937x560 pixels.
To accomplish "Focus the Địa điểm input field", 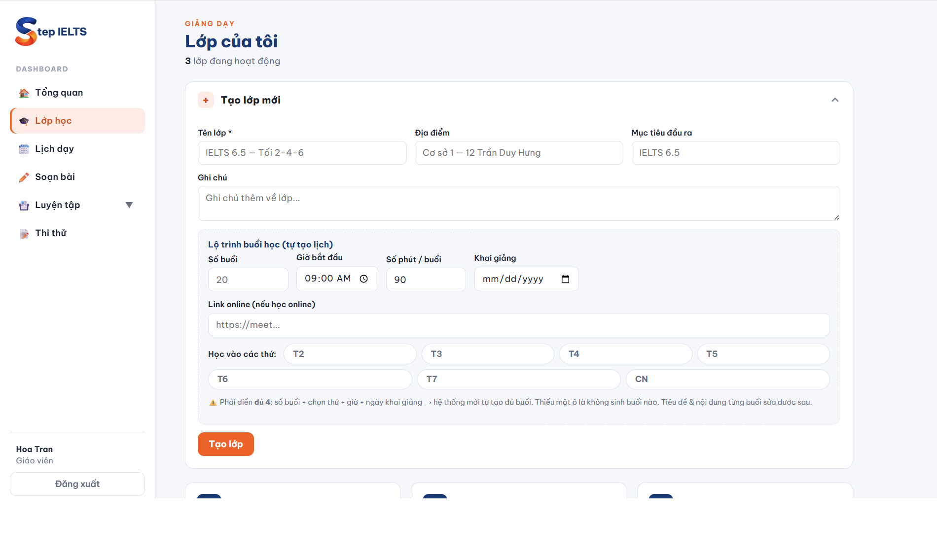I will click(519, 153).
